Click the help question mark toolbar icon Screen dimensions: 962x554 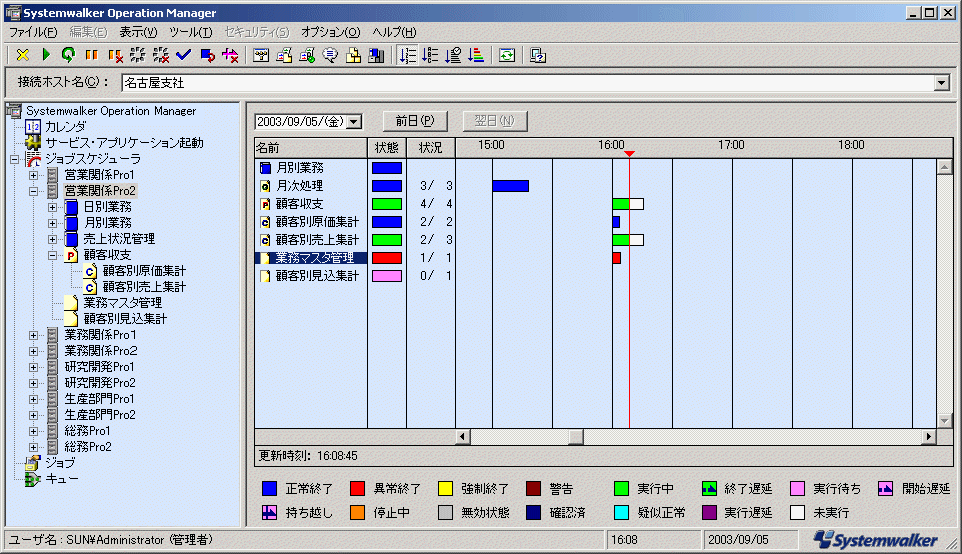click(x=538, y=55)
